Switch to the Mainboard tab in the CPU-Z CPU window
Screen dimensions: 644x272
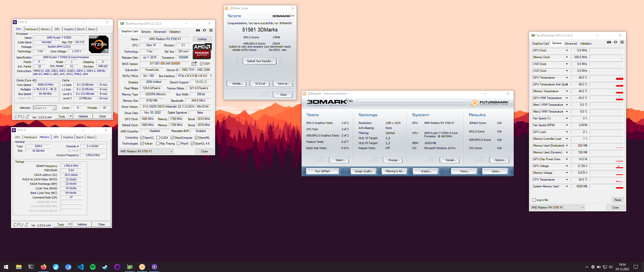(x=31, y=29)
